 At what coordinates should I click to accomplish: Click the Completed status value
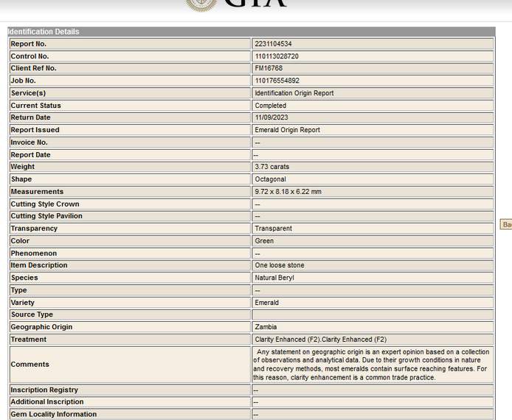coord(270,106)
